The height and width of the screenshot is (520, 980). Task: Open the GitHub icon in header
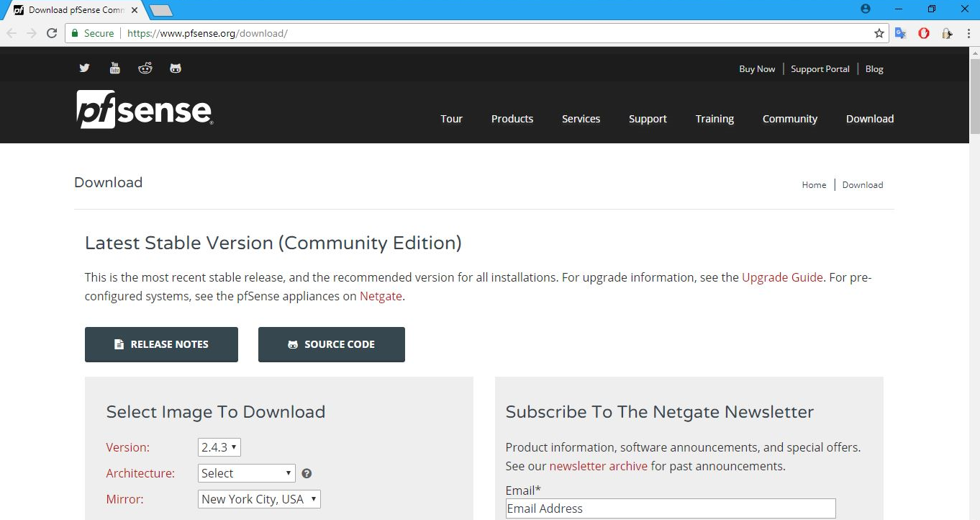pyautogui.click(x=176, y=68)
